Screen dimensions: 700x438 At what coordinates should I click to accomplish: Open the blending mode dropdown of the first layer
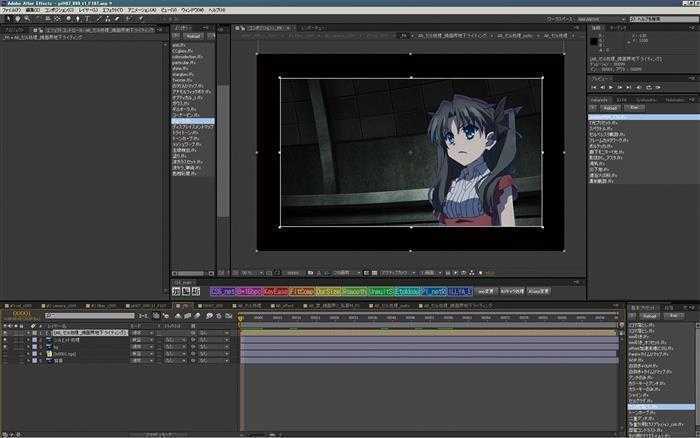coord(142,333)
